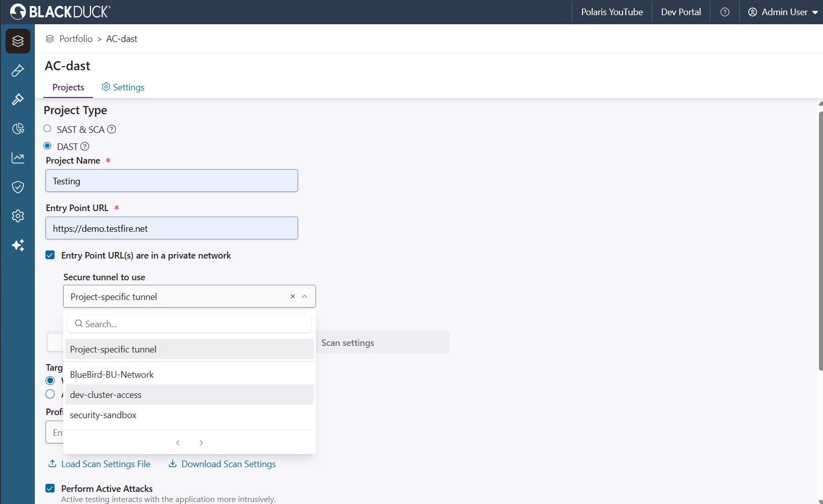Open the trend line chart icon in sidebar
The width and height of the screenshot is (823, 504).
click(18, 158)
